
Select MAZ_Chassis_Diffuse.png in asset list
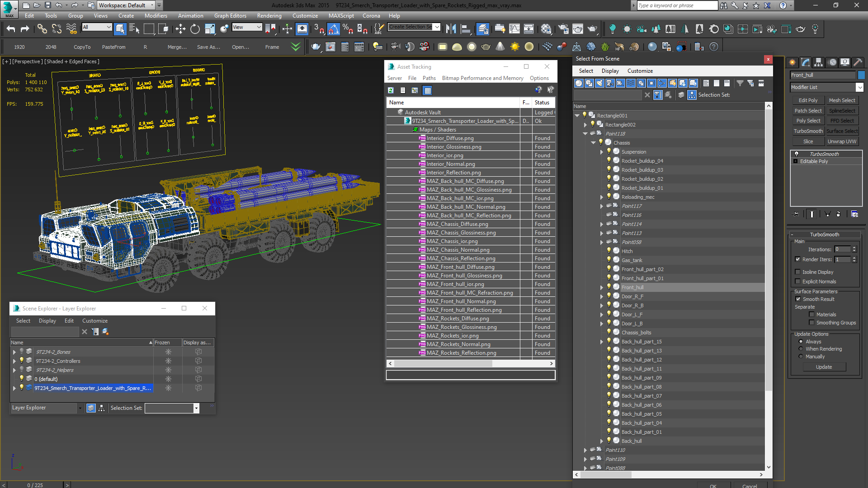click(457, 224)
